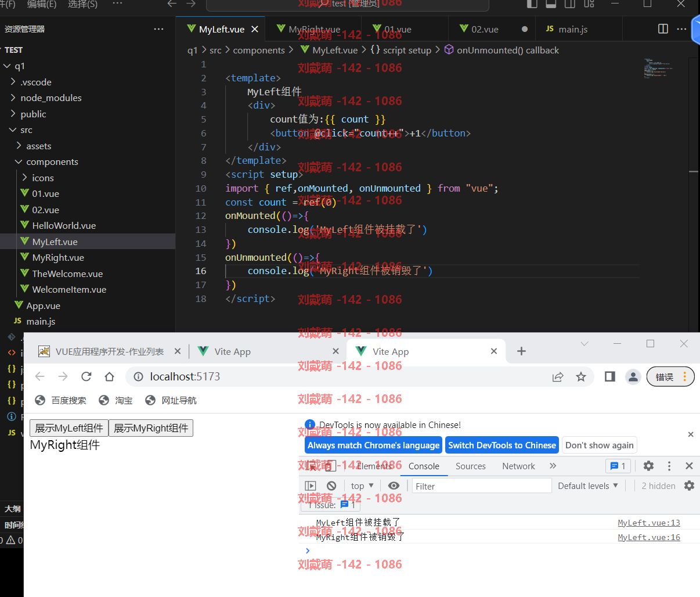The image size is (700, 597).
Task: Reload the localhost page
Action: [86, 376]
